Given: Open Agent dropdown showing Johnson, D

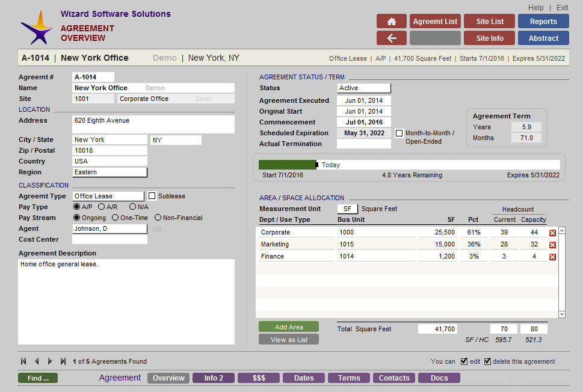Looking at the screenshot, I should click(x=110, y=228).
